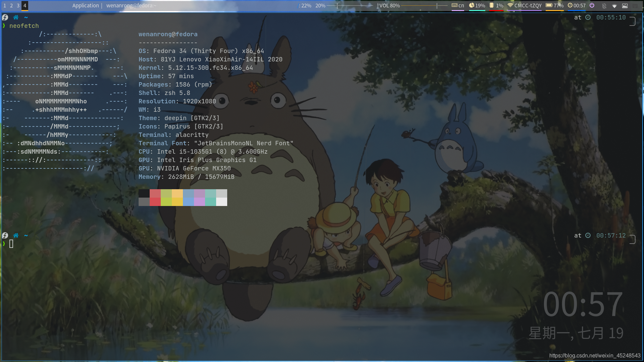The width and height of the screenshot is (644, 362).
Task: Click the CMCC-tZQY network name
Action: (528, 5)
